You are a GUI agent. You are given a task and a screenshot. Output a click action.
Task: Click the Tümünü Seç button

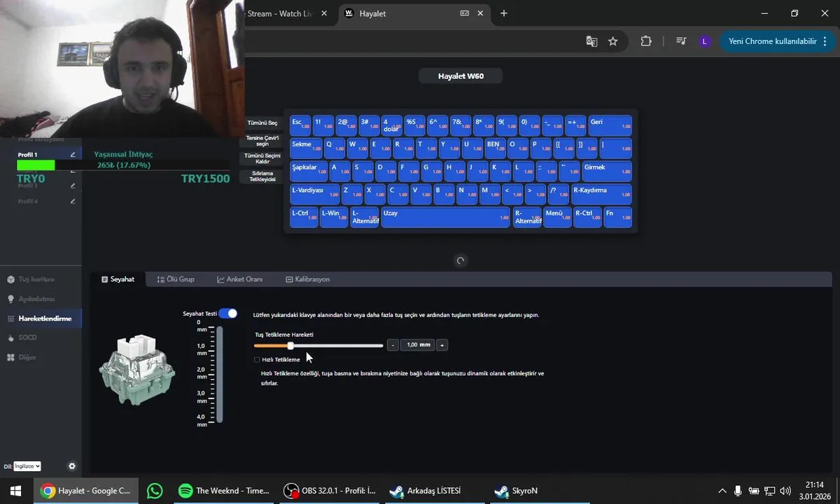(262, 123)
